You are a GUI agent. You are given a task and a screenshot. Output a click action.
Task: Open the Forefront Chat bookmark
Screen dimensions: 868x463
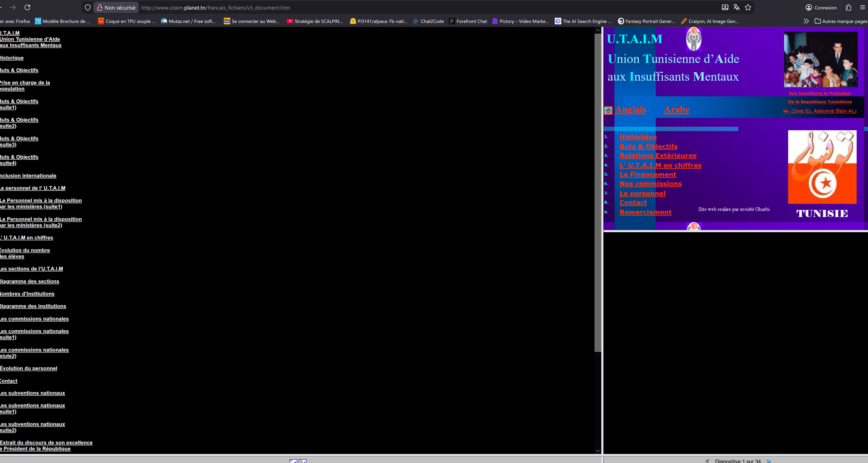468,21
